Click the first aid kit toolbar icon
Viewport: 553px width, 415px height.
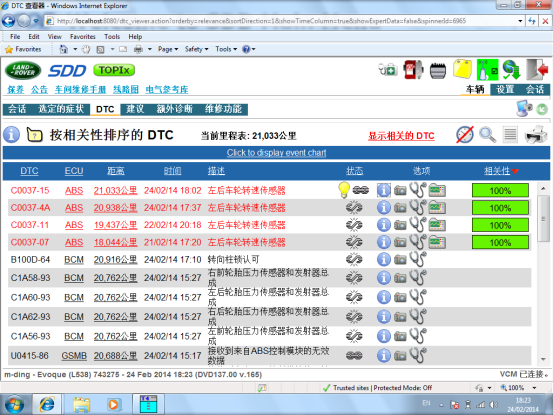coord(388,69)
